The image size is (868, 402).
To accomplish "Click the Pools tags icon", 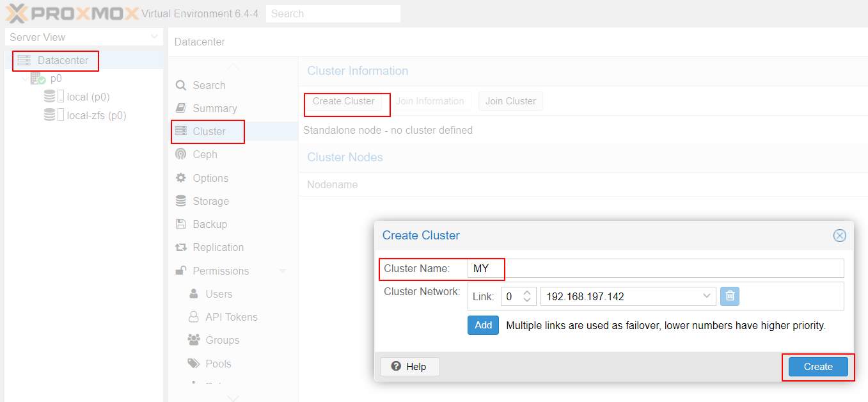I will coord(193,364).
